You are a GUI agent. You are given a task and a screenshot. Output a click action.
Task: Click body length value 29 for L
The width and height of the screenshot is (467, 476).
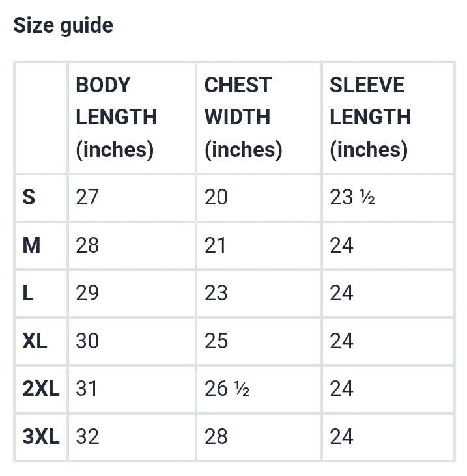pos(87,293)
